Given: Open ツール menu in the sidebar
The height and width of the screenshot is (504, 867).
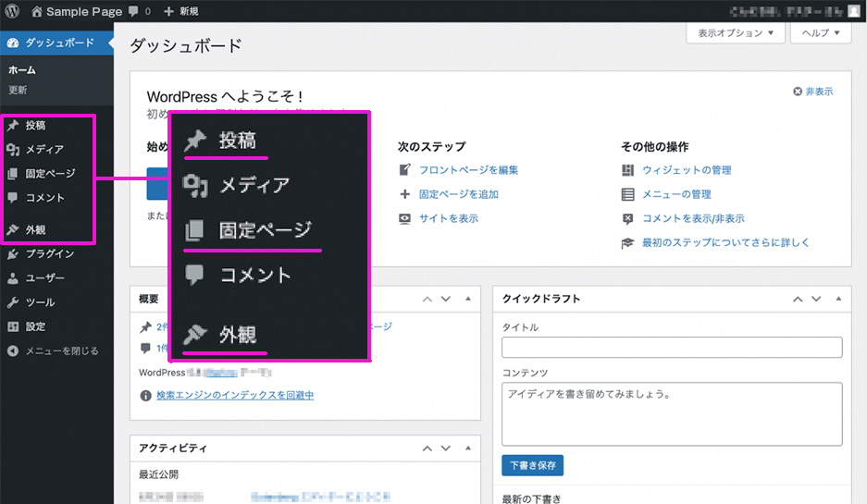Looking at the screenshot, I should tap(40, 302).
